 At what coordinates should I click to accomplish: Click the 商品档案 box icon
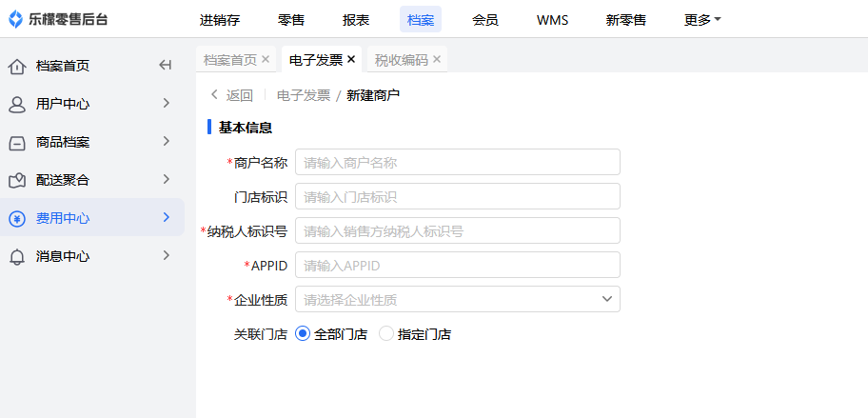point(17,143)
